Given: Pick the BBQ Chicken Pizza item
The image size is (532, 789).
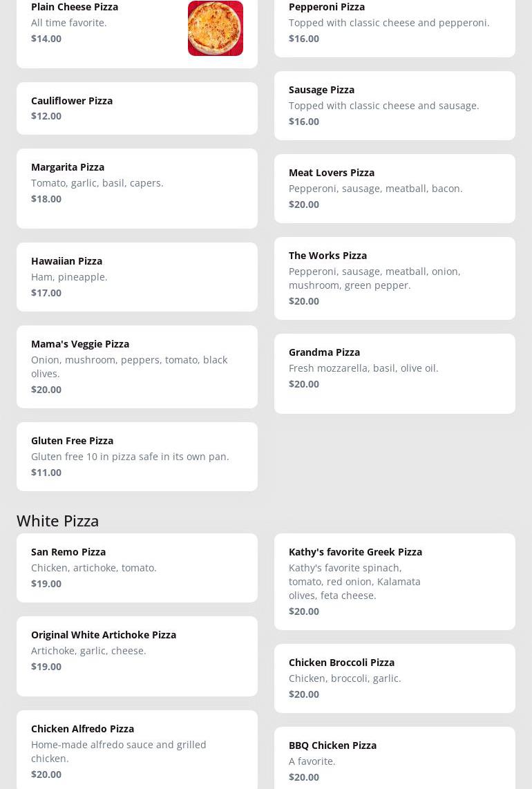Looking at the screenshot, I should click(394, 760).
